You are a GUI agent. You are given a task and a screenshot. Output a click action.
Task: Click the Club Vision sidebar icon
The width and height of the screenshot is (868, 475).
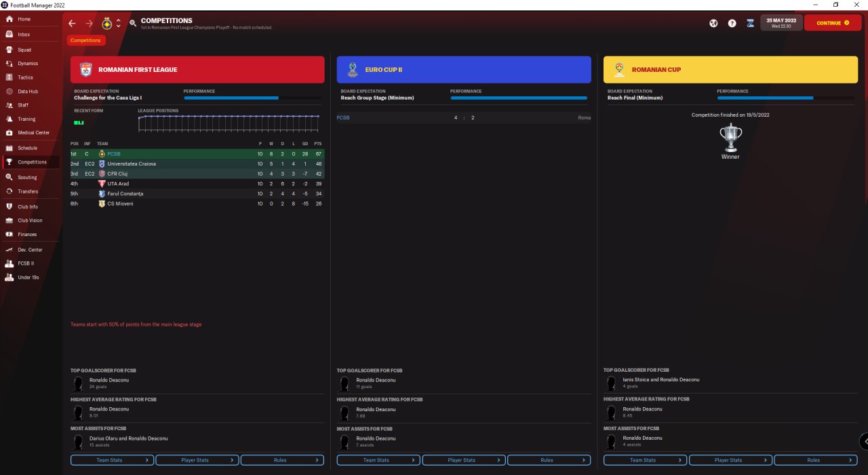tap(9, 221)
